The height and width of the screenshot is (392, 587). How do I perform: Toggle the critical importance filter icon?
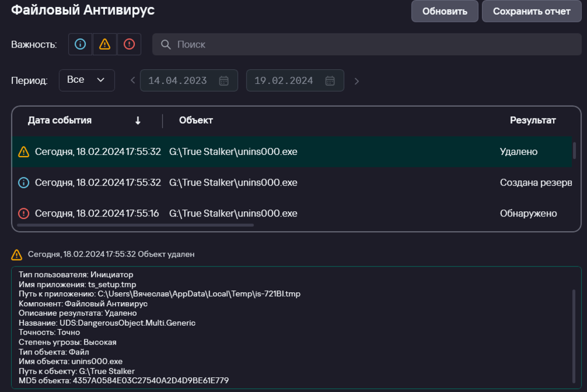click(129, 45)
